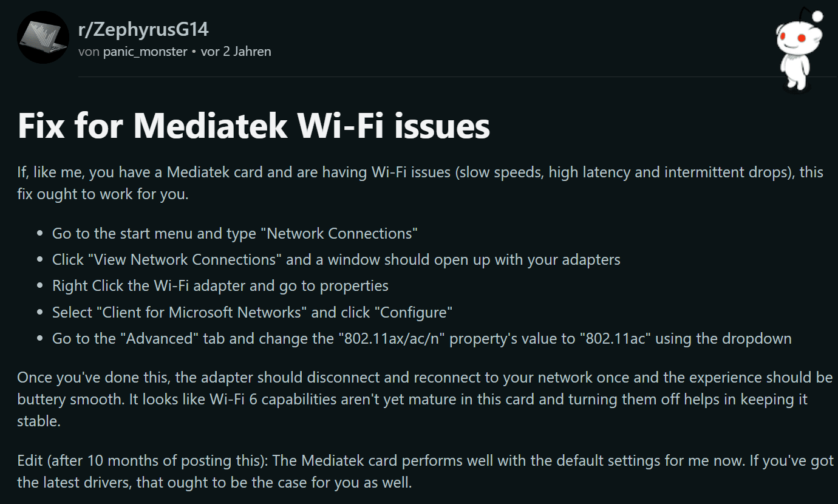Click the bullet about the start menu
Screen dimensions: 838x504
click(235, 233)
